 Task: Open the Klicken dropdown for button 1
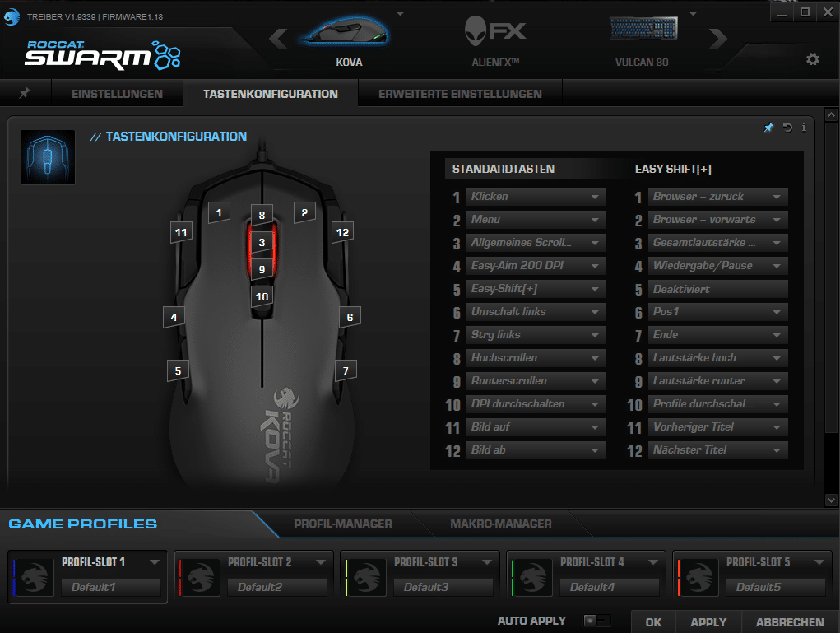[594, 197]
